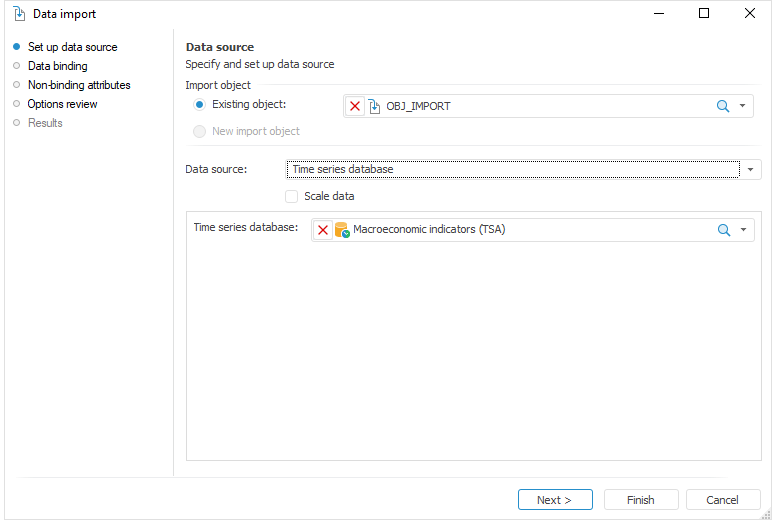
Task: Click the time series database icon
Action: coord(342,230)
